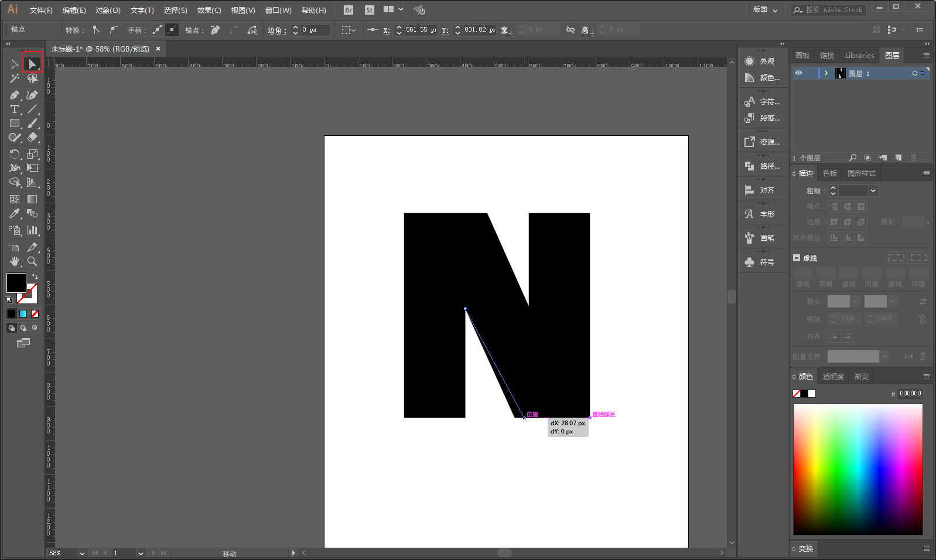Set fill mode to None

point(35,314)
